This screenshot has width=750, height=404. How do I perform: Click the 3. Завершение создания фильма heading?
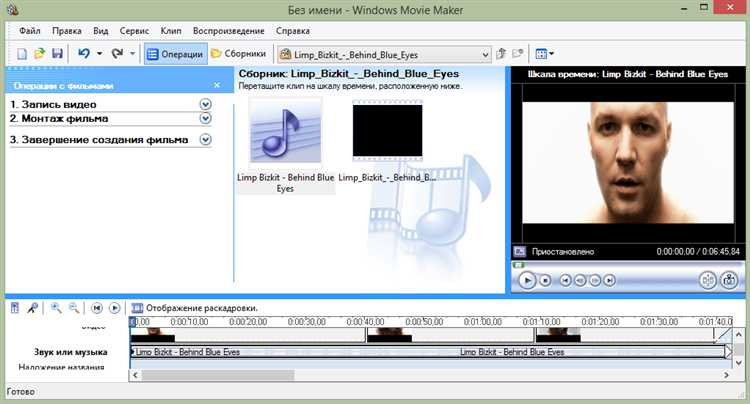[x=99, y=140]
